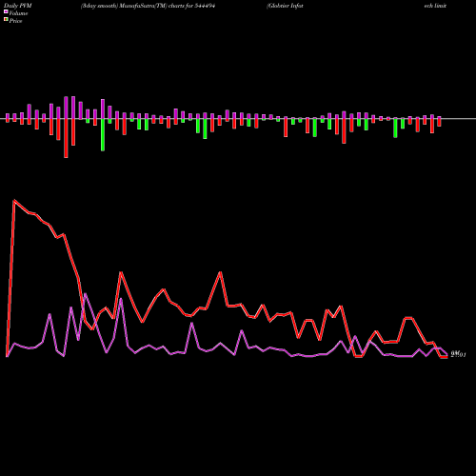
Task: Select the Volume legend label
Action: [18, 13]
